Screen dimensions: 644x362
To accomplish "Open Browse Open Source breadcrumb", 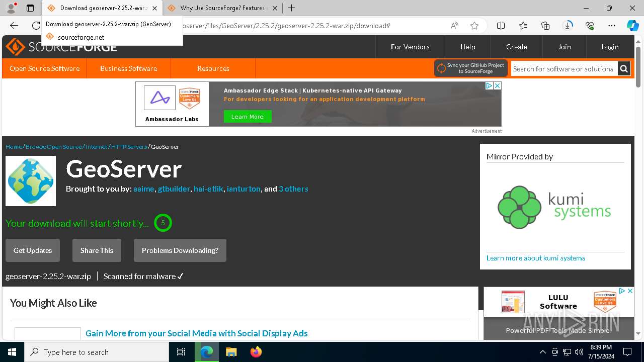I will click(53, 147).
